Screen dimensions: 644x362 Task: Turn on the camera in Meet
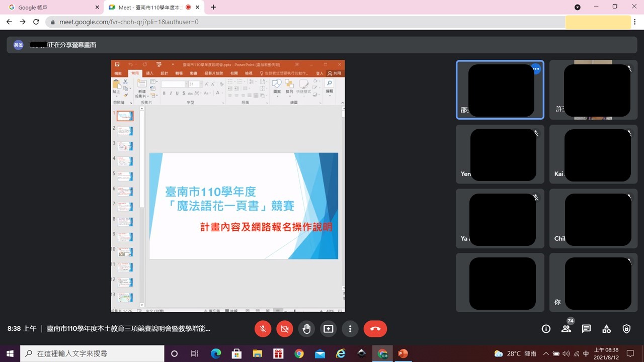pos(284,329)
